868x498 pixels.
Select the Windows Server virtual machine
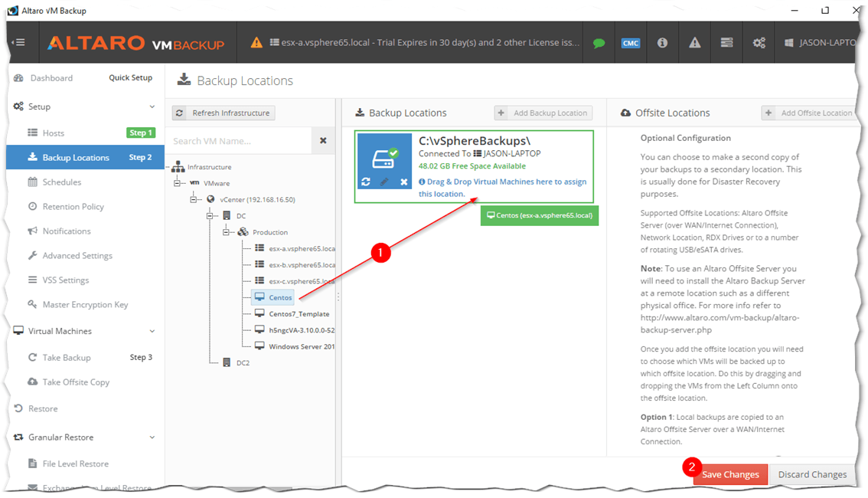point(302,347)
